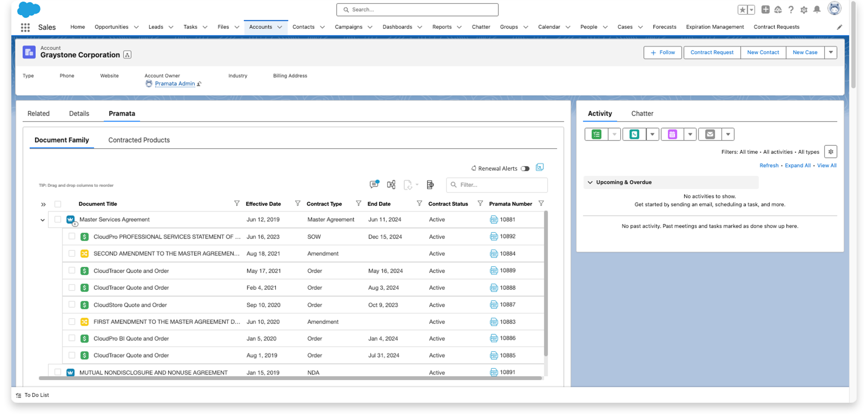Focus the Filter input field
868x418 pixels.
click(497, 185)
